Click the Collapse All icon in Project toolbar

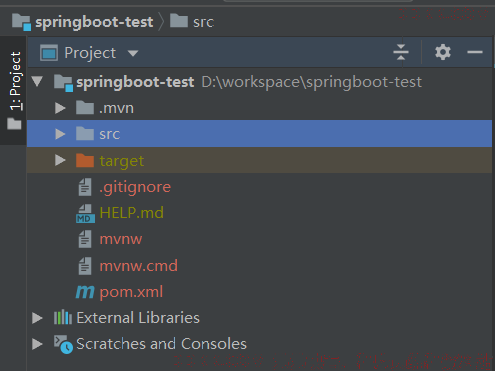click(x=401, y=52)
